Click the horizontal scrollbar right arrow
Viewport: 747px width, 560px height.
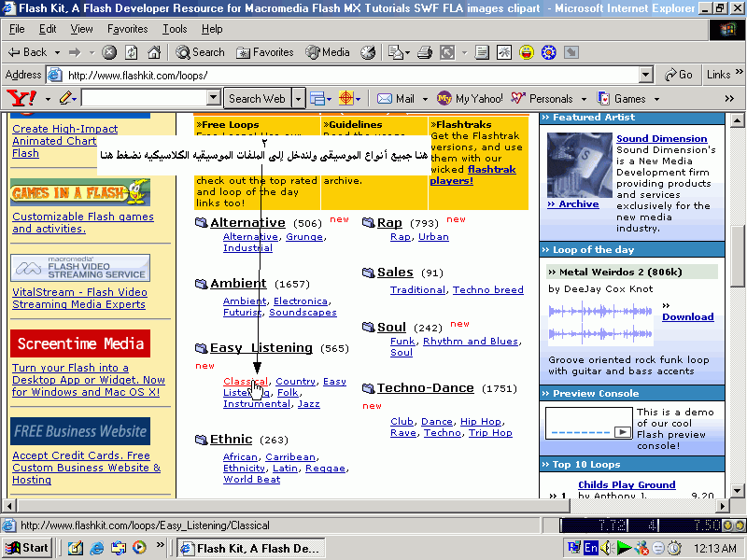click(723, 506)
